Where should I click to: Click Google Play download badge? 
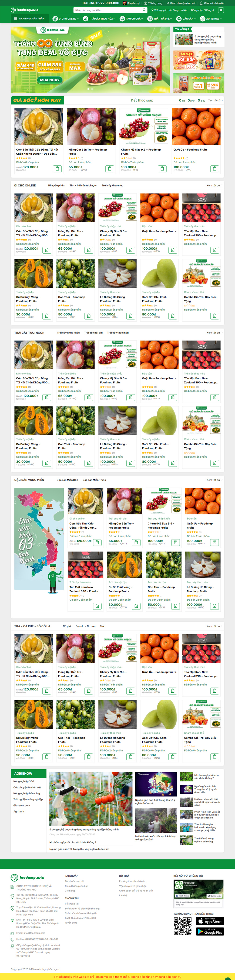coord(210,931)
